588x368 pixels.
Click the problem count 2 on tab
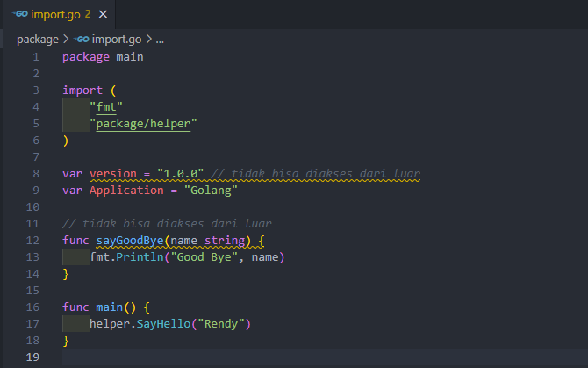point(88,14)
